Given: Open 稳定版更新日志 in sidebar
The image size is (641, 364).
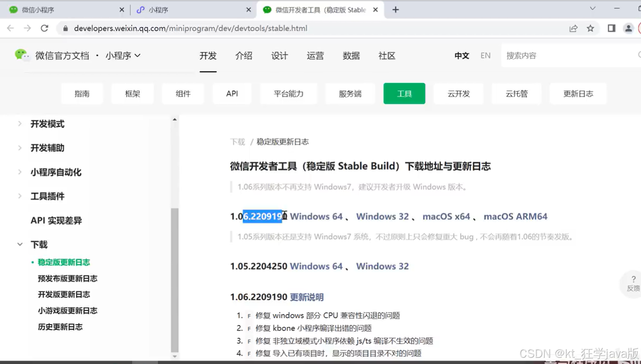Looking at the screenshot, I should click(64, 262).
